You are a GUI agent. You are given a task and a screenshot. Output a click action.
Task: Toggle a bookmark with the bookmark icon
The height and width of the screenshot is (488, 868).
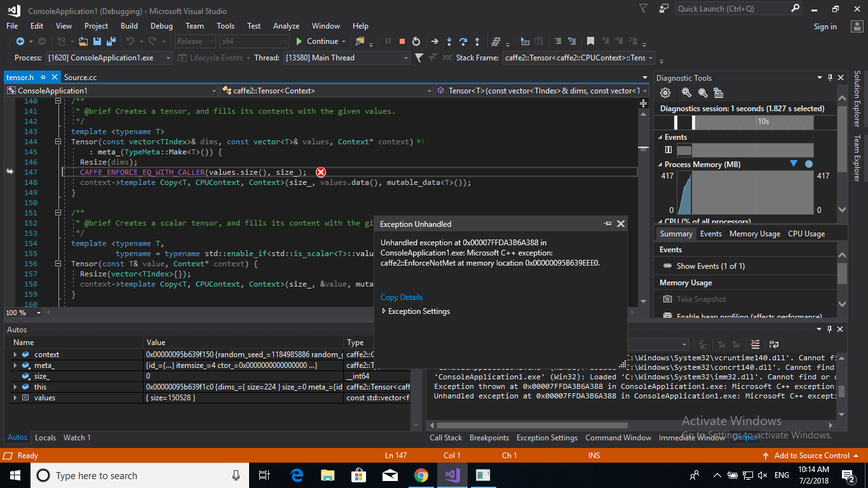click(591, 41)
